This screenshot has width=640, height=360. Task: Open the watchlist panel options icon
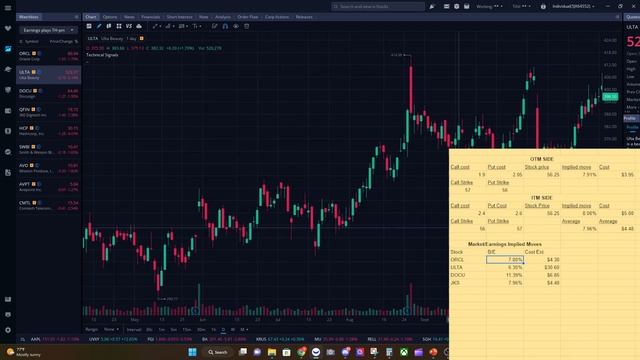76,17
